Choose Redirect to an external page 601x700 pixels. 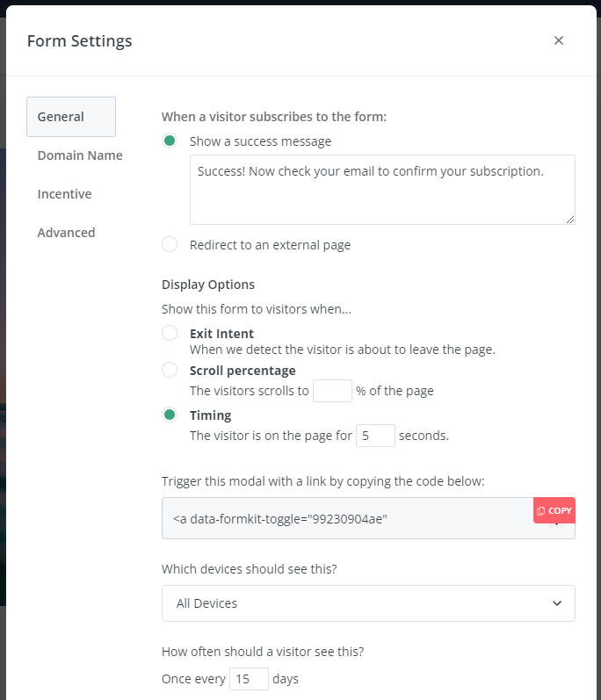pos(170,245)
